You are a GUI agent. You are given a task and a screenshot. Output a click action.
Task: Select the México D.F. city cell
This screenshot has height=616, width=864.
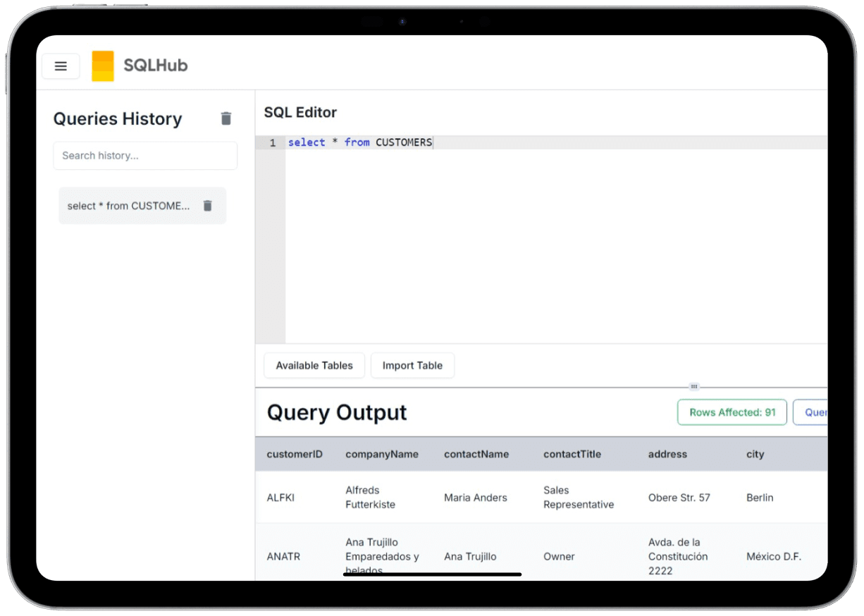pyautogui.click(x=774, y=557)
